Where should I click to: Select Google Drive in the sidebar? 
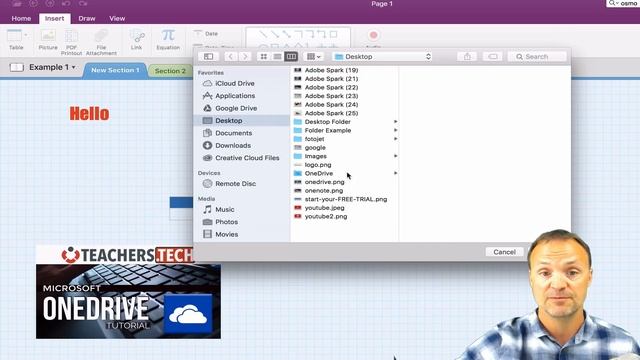(x=242, y=108)
